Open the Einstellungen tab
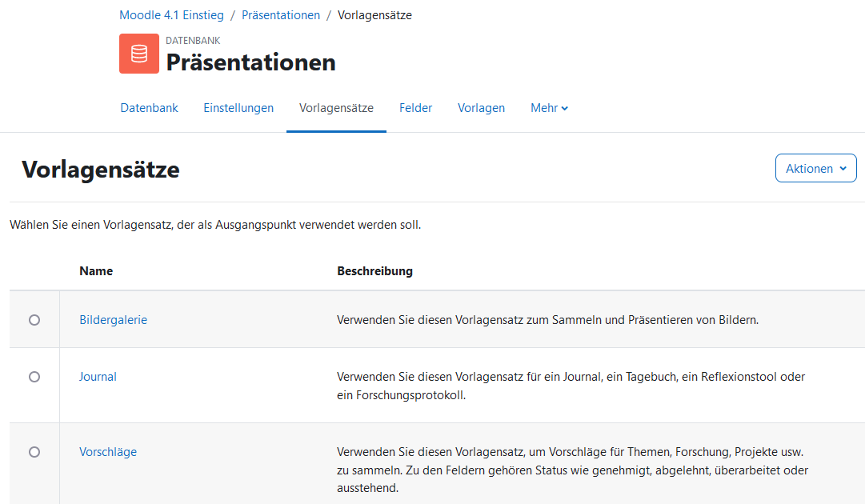The image size is (865, 504). click(x=238, y=108)
